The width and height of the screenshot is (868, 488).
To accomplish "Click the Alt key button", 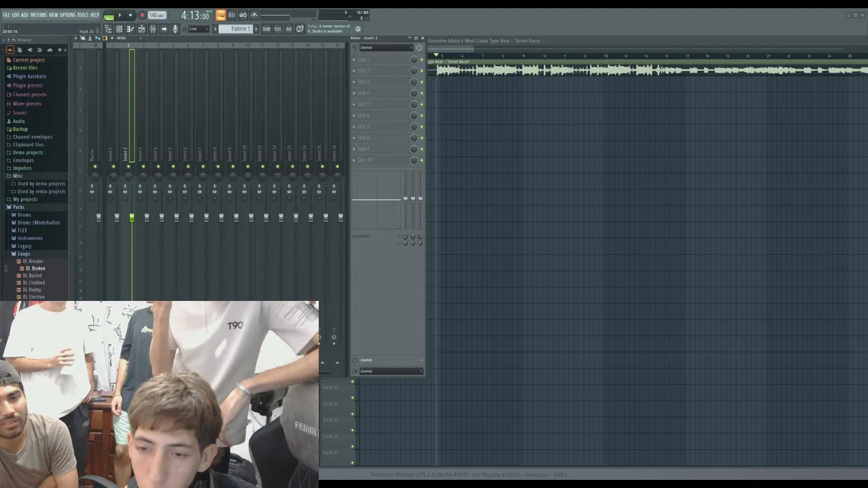I will tap(289, 29).
